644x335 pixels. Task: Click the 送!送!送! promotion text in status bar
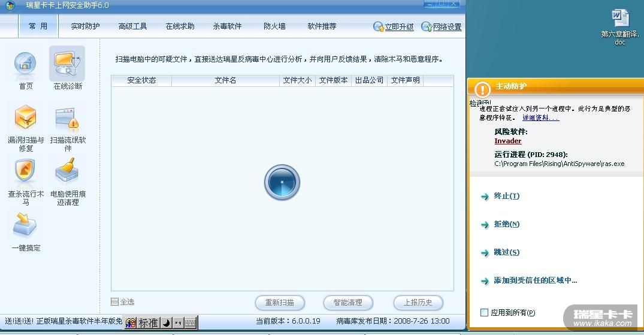click(64, 321)
